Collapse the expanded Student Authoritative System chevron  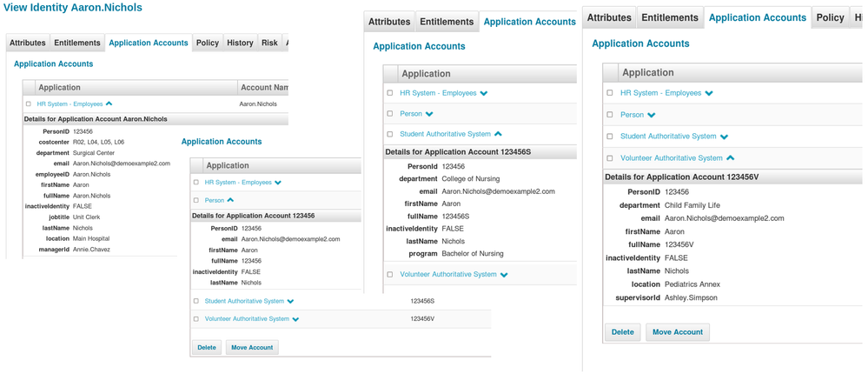[x=498, y=135]
